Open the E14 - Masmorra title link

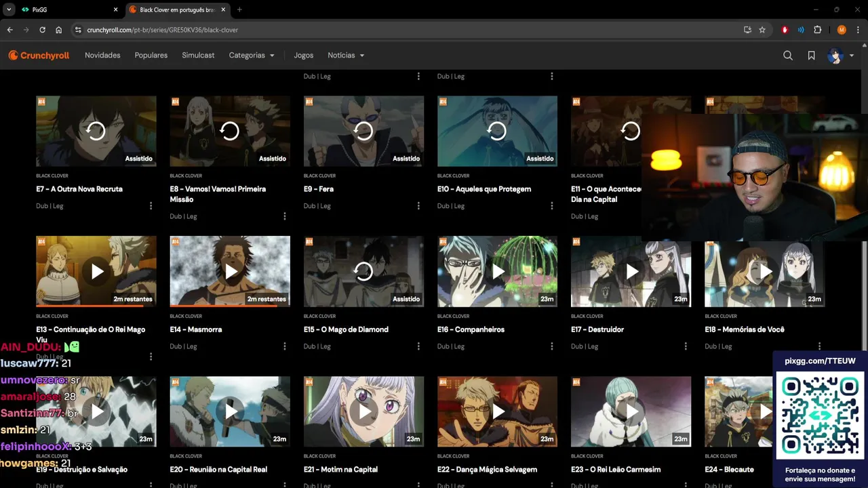[x=196, y=329]
